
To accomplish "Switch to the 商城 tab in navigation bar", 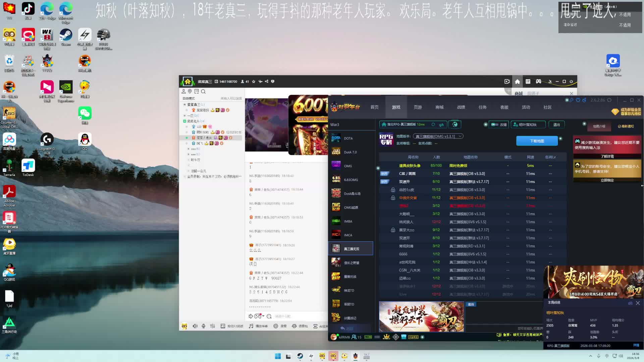I will point(439,107).
